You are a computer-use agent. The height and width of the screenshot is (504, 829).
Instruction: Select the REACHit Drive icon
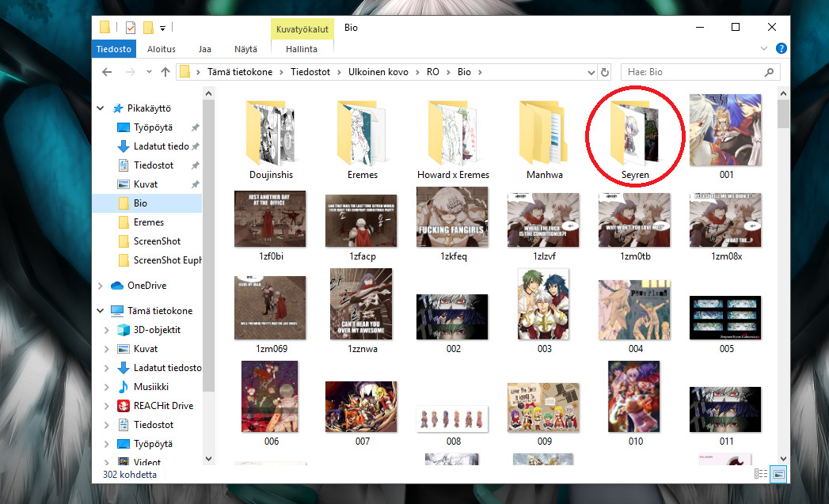click(x=124, y=406)
